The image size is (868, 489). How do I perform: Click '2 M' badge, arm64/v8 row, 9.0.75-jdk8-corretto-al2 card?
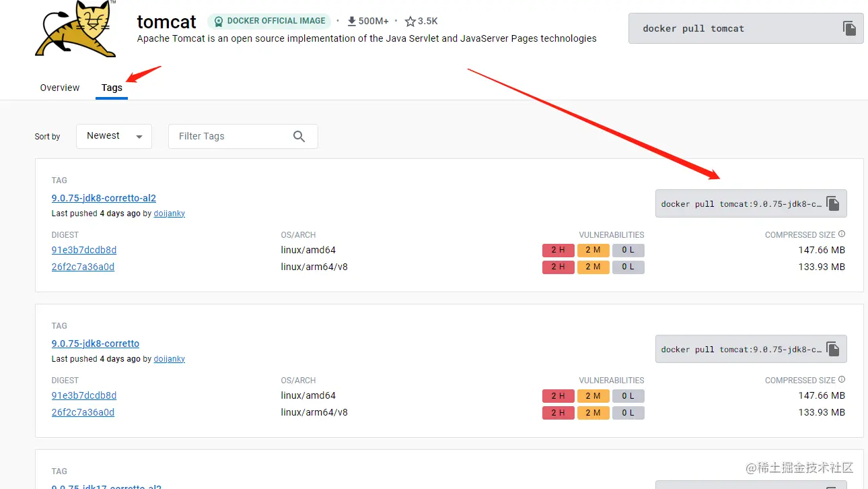593,267
